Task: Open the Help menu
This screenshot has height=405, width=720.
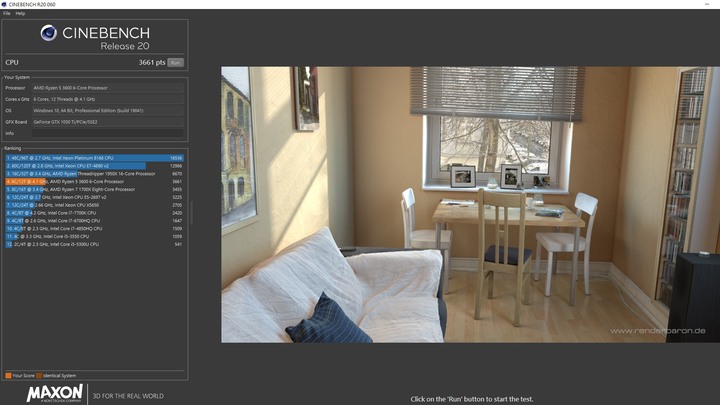Action: tap(20, 13)
